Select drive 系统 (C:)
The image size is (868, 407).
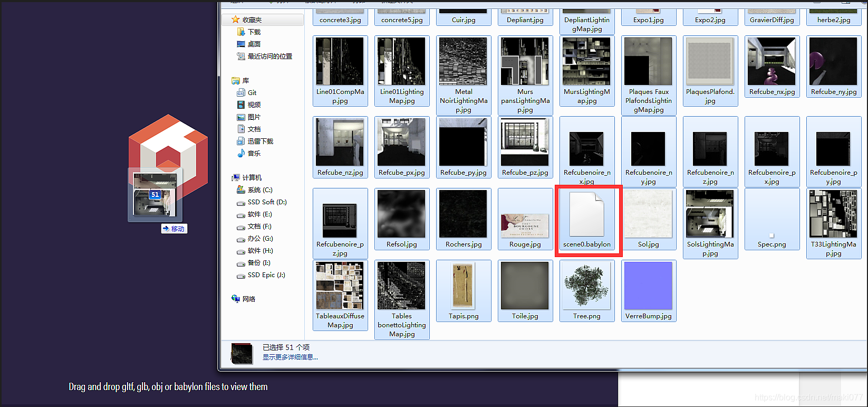pyautogui.click(x=255, y=190)
